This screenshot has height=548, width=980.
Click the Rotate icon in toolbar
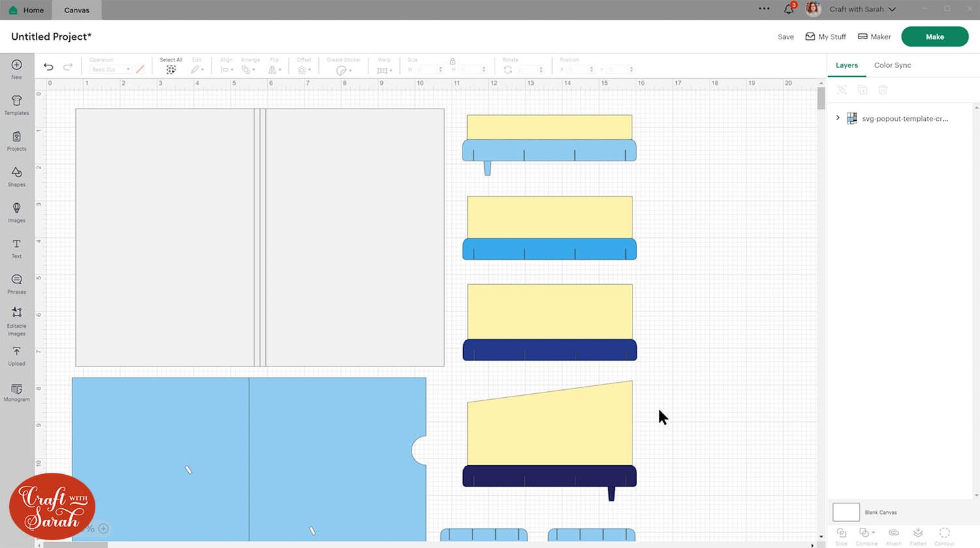click(x=508, y=69)
